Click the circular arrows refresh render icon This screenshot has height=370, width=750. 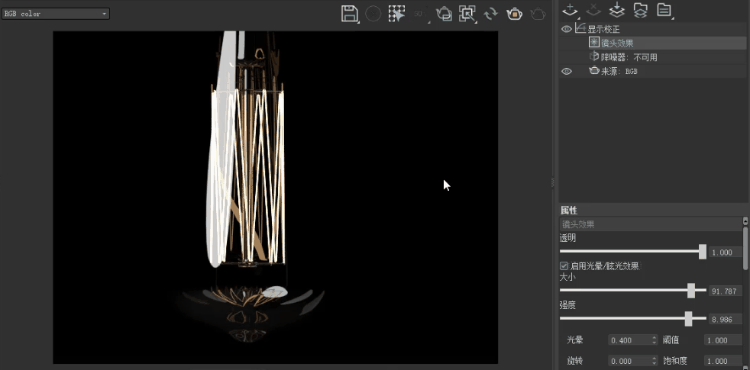(491, 13)
